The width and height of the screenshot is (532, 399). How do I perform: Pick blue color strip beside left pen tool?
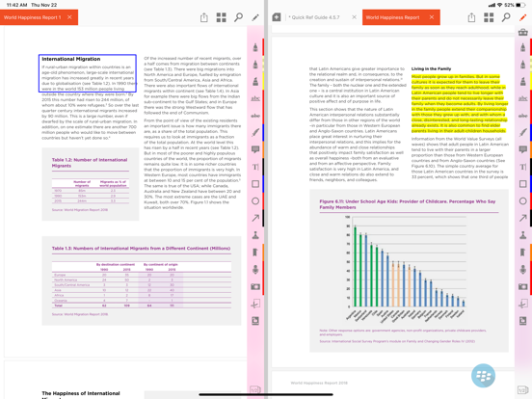click(263, 132)
